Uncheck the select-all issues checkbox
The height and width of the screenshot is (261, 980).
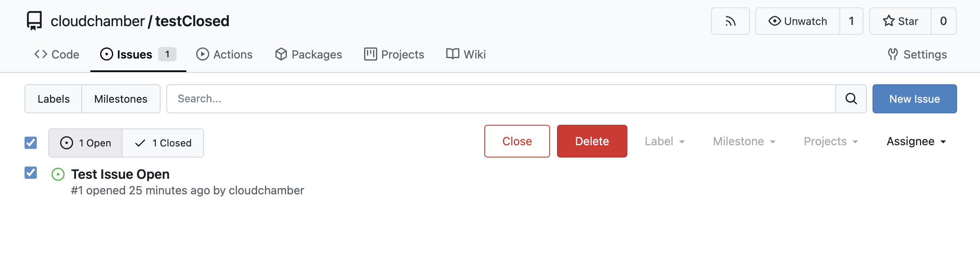pos(31,143)
